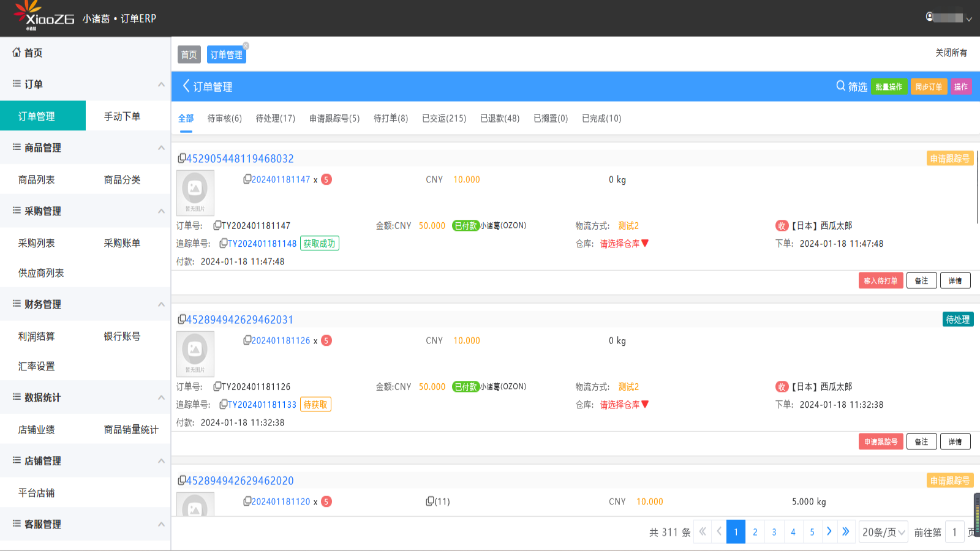The width and height of the screenshot is (980, 551).
Task: Copy order ID TY202401181147
Action: pyautogui.click(x=217, y=226)
